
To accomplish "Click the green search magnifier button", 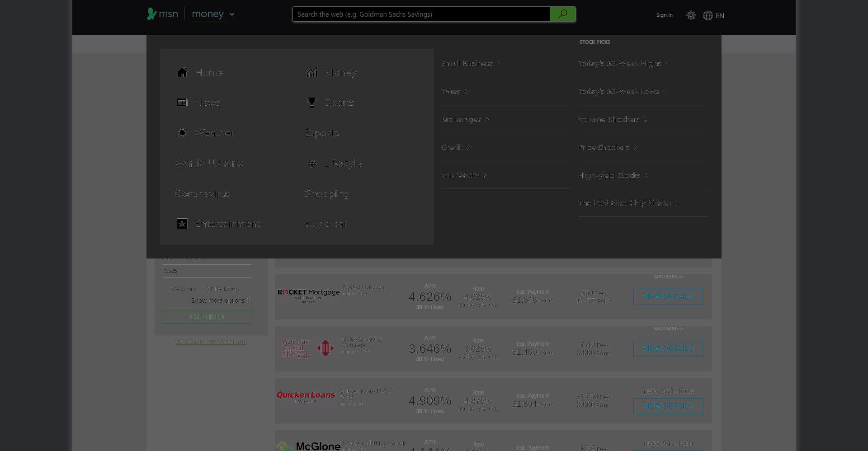I will point(563,14).
